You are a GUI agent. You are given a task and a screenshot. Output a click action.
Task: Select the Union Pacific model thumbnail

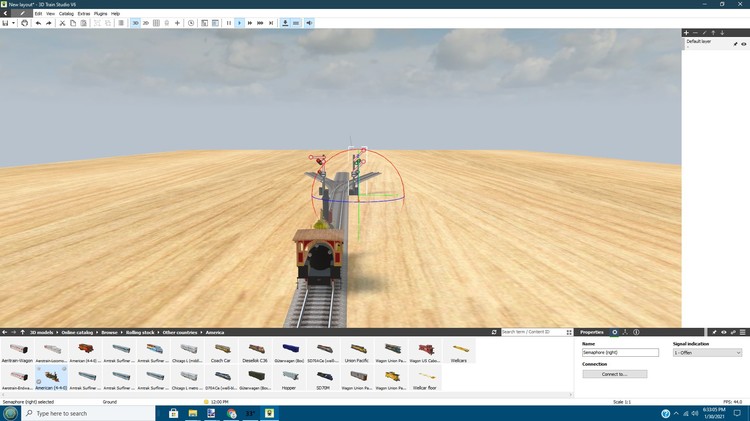(x=356, y=352)
